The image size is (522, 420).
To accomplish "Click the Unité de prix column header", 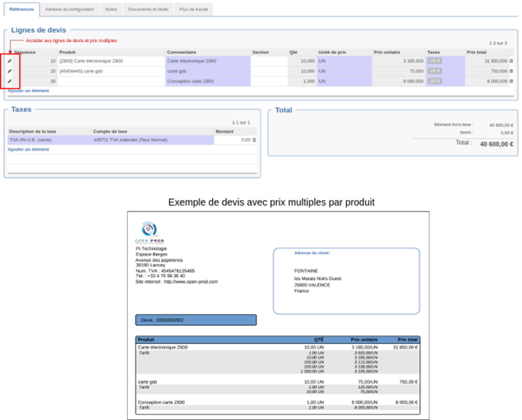I will pyautogui.click(x=332, y=53).
